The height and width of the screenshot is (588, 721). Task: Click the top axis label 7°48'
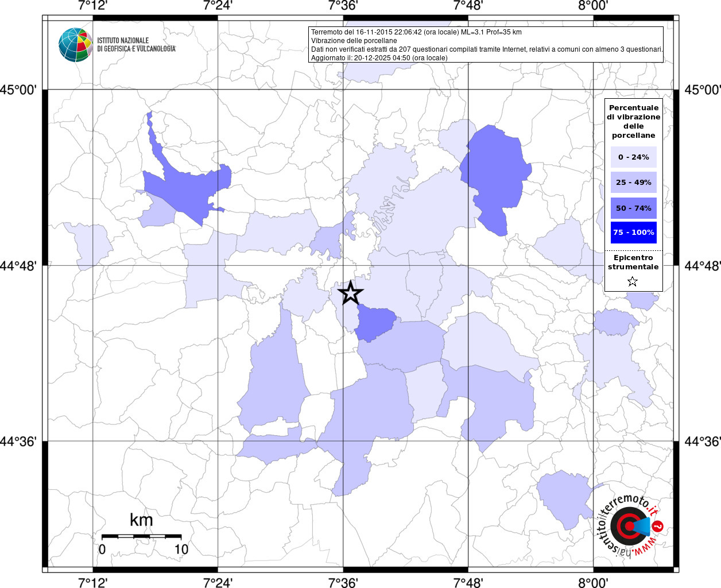point(468,6)
